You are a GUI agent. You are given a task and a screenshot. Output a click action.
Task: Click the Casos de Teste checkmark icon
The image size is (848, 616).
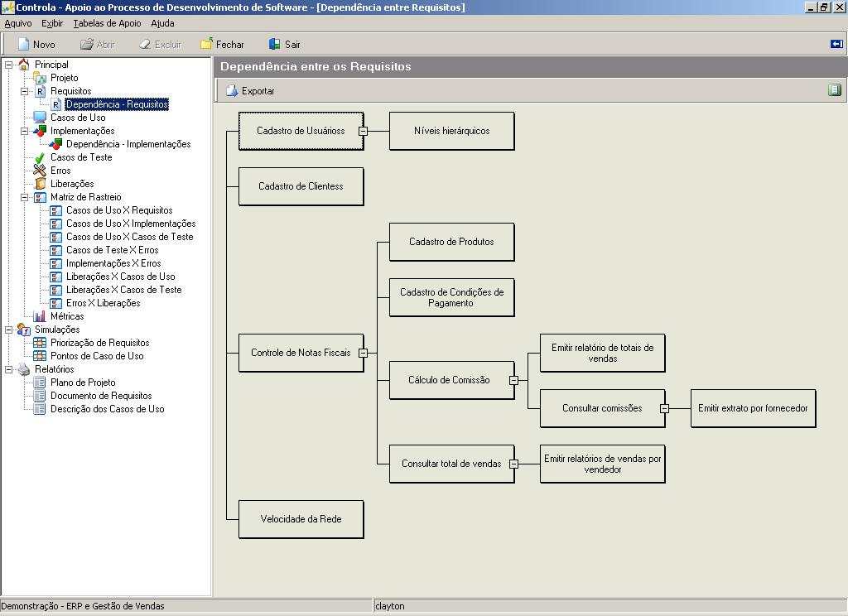[x=40, y=157]
